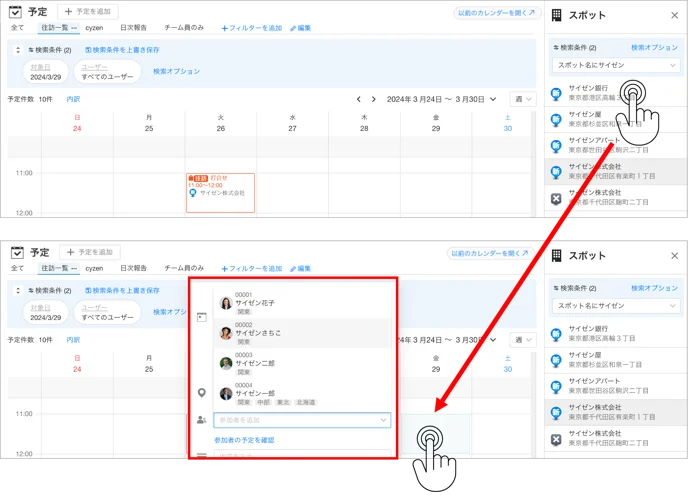The height and width of the screenshot is (496, 688).
Task: Click 金 29 day header in upper screenshot
Action: pyautogui.click(x=436, y=123)
